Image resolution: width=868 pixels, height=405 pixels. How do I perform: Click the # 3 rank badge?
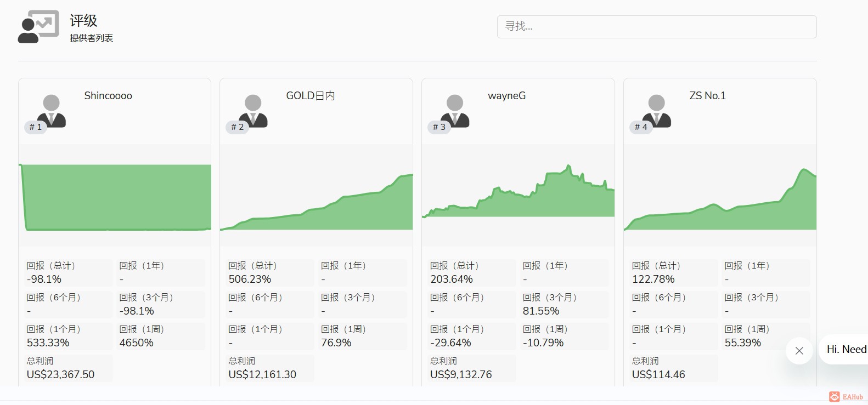click(439, 127)
